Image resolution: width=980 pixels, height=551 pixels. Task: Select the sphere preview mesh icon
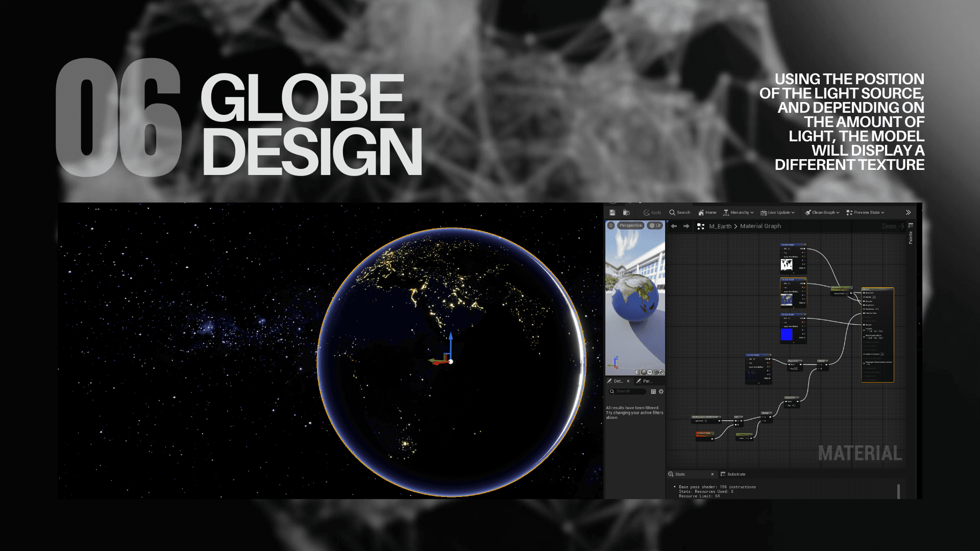tap(644, 372)
